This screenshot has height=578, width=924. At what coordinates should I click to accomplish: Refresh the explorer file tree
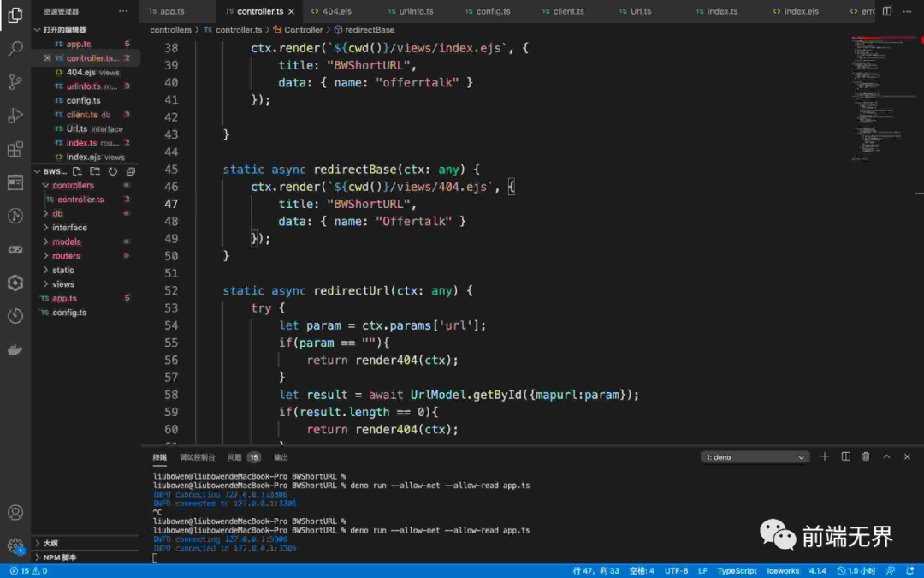click(113, 171)
